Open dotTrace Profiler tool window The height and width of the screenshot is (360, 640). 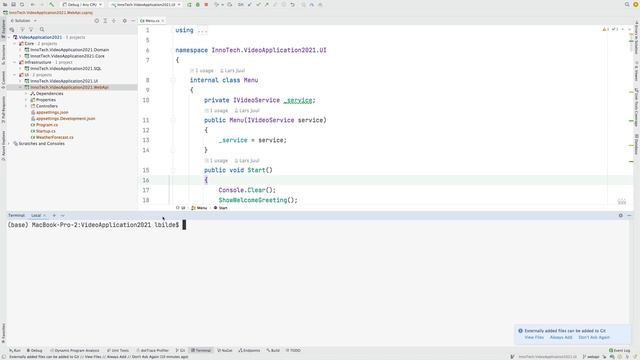coord(153,350)
